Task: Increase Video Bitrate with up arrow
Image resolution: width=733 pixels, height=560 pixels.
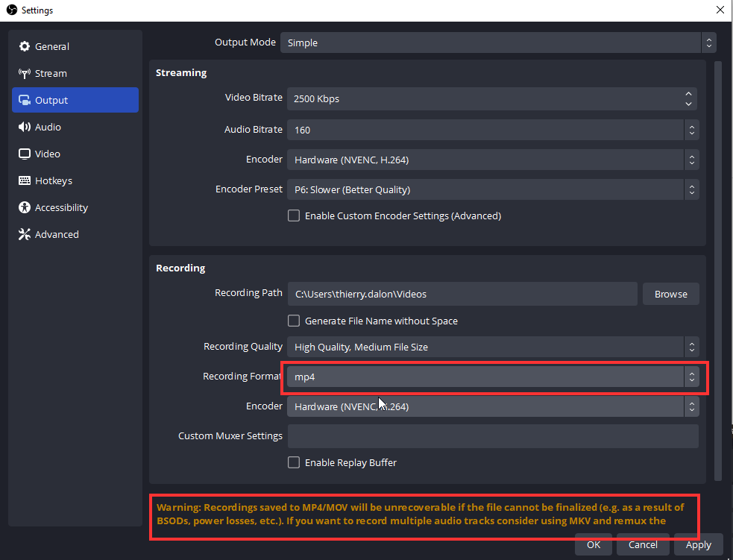Action: point(688,94)
